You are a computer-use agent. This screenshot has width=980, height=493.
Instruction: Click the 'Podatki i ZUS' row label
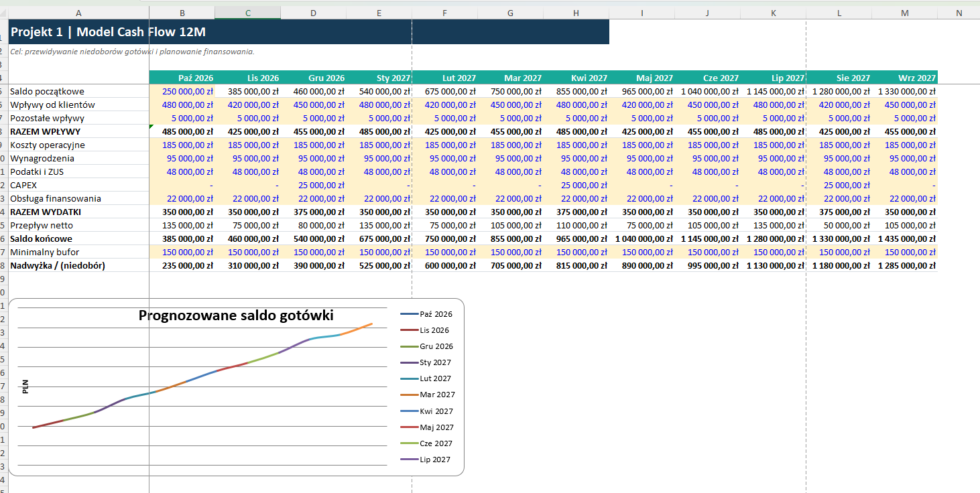coord(38,171)
